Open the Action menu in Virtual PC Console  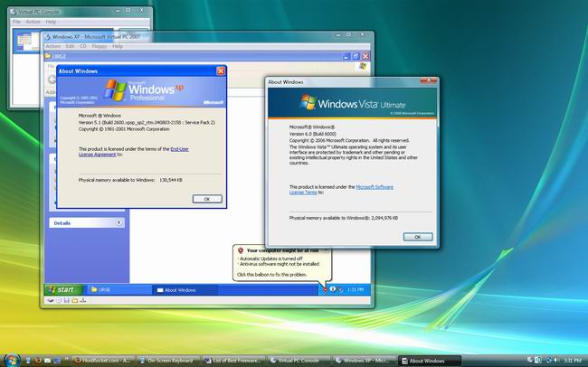pos(33,22)
